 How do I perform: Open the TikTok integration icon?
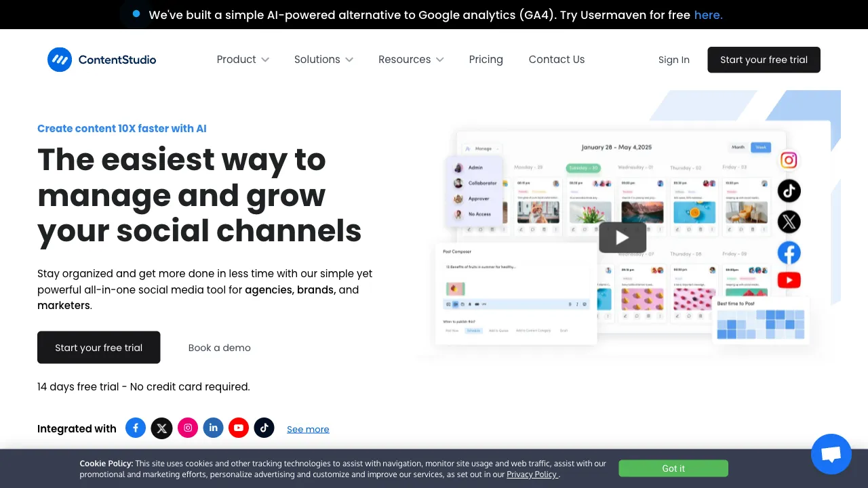tap(264, 428)
